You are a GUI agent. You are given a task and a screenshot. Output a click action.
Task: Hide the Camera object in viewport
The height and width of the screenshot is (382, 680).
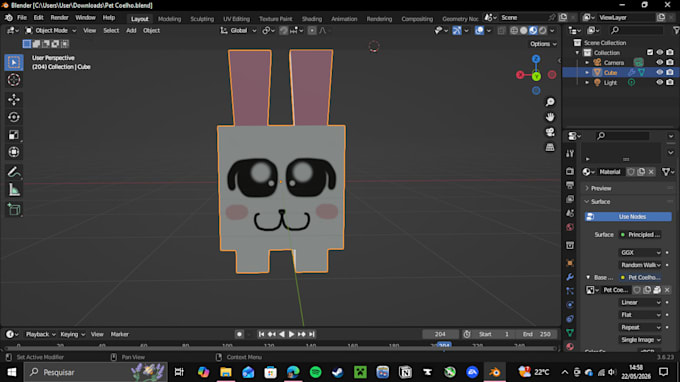coord(660,62)
